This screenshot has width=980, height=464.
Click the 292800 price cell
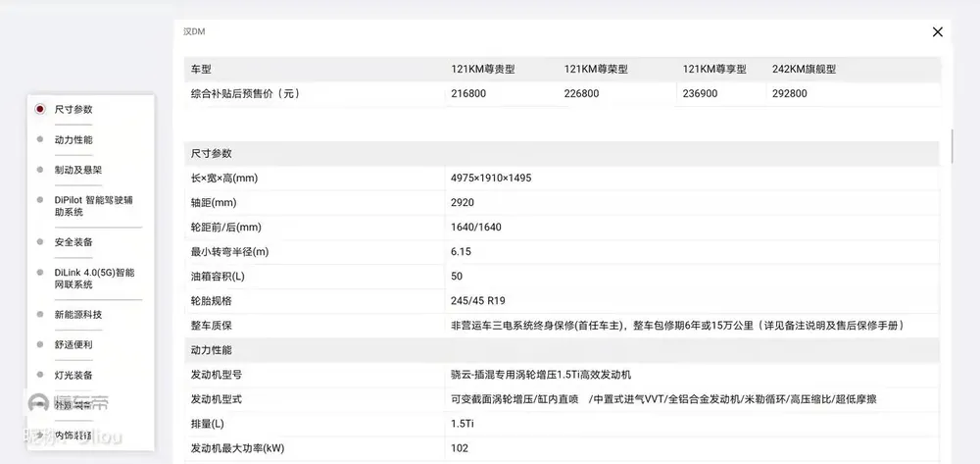pos(790,94)
